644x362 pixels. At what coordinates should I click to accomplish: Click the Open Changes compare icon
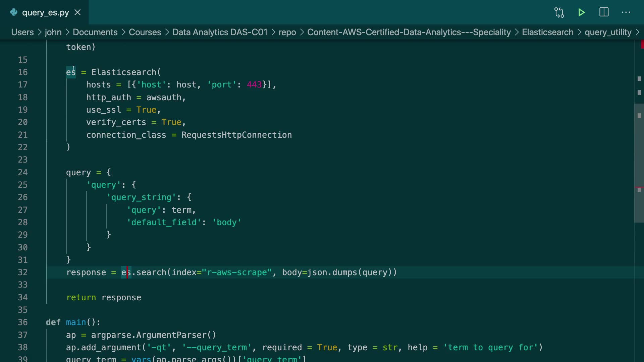(x=559, y=13)
